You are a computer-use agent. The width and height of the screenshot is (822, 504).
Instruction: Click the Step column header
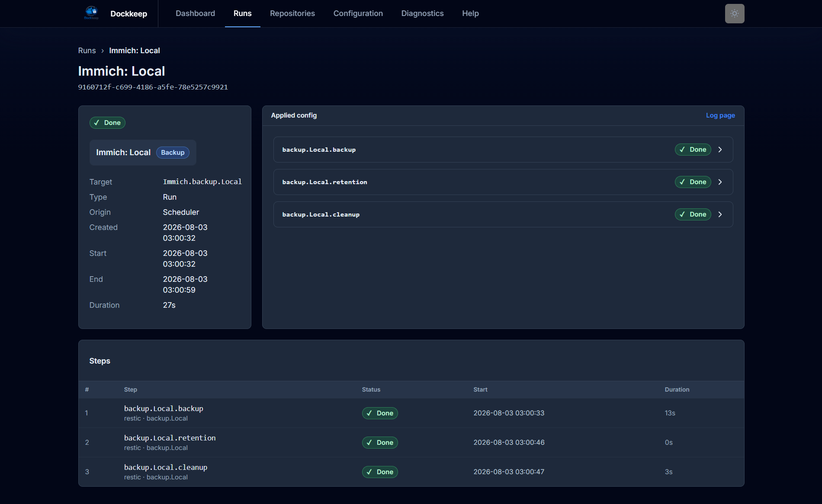[131, 389]
